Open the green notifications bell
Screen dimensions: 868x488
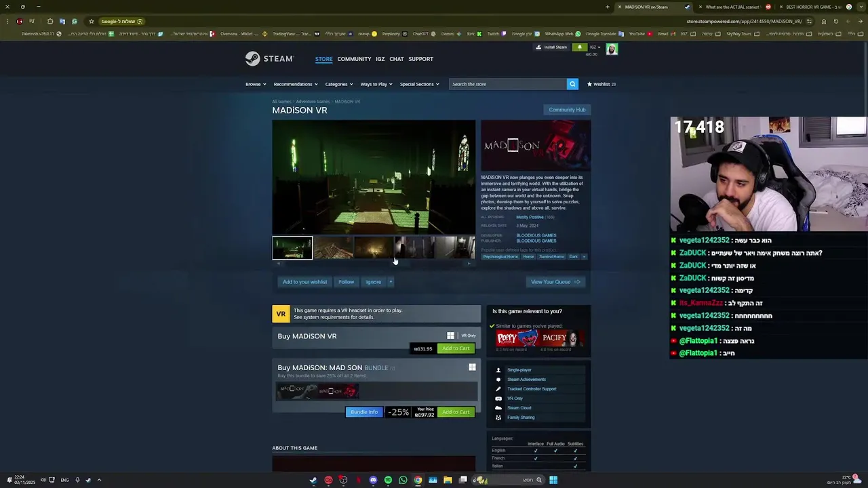coord(579,47)
